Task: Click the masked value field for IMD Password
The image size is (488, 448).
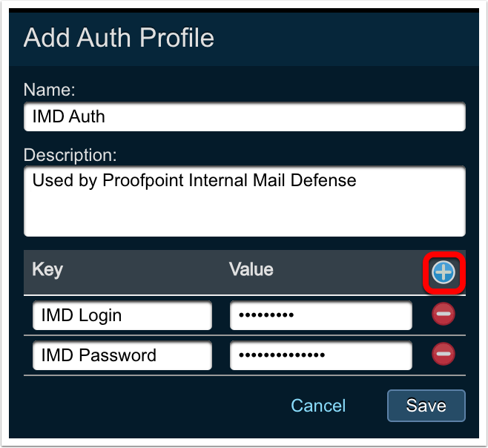Action: tap(320, 355)
